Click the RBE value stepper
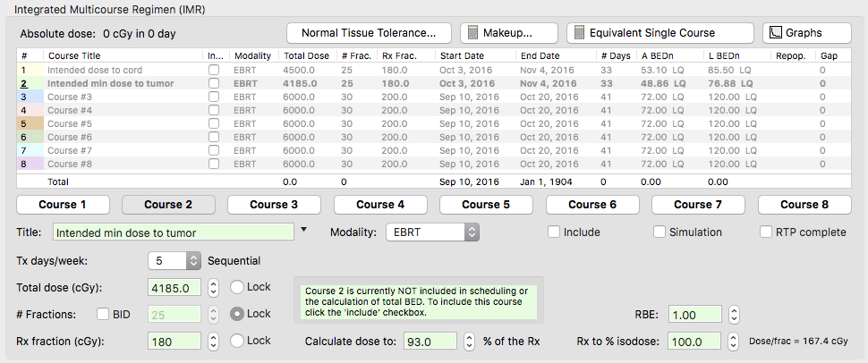 (x=734, y=315)
